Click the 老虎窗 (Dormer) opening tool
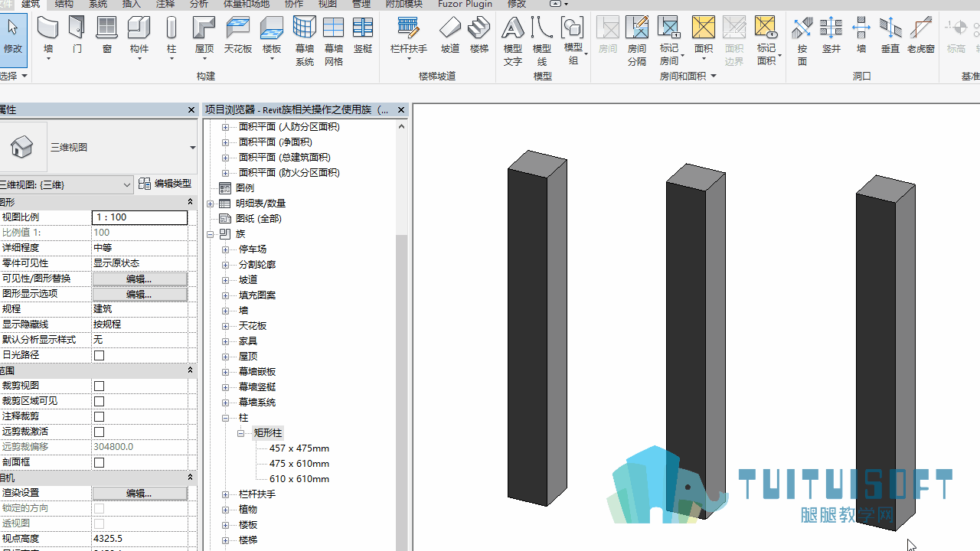The image size is (980, 551). [921, 36]
